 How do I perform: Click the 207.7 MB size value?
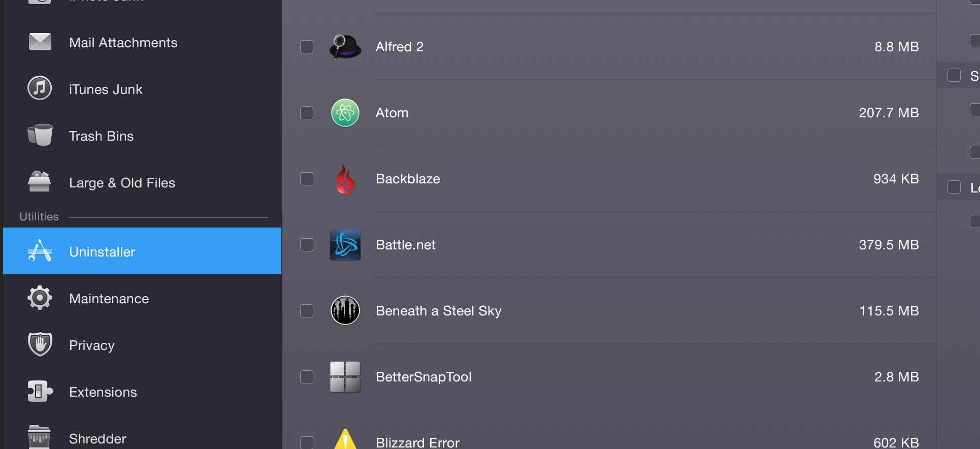point(889,113)
